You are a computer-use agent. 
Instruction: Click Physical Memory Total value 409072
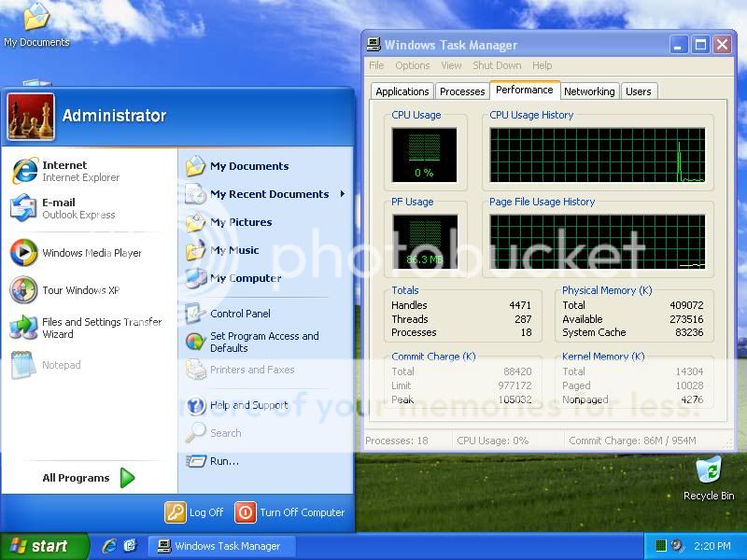click(x=686, y=305)
